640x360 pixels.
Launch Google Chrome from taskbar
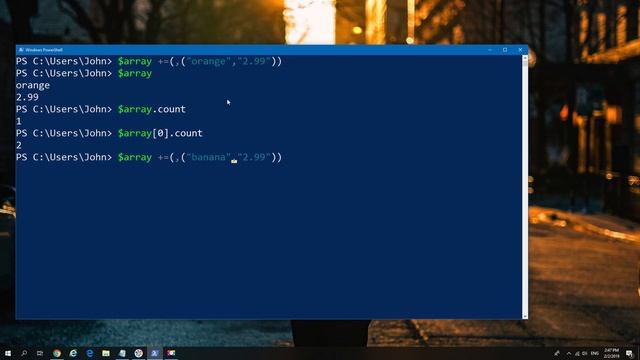tap(57, 353)
